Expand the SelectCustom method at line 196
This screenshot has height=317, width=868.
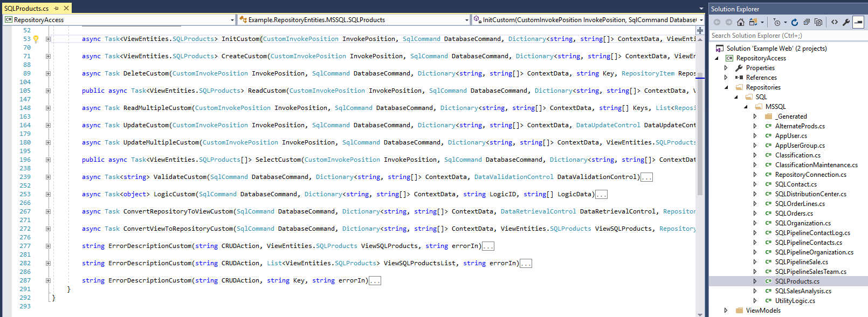[48, 160]
